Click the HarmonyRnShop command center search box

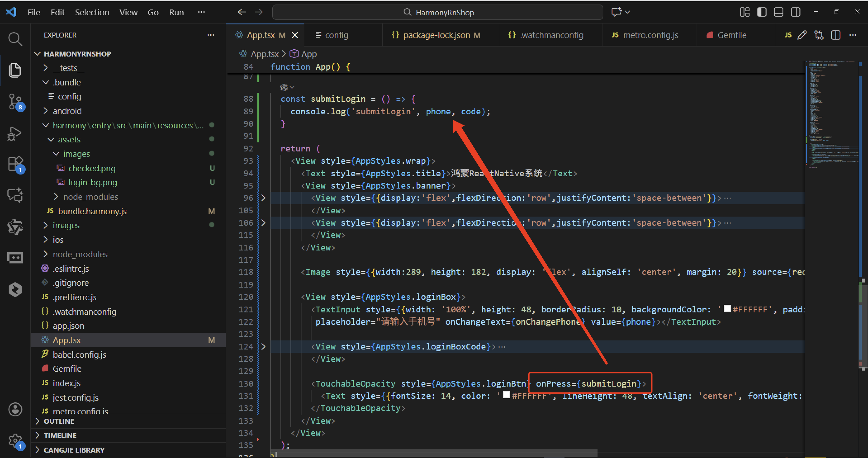437,12
